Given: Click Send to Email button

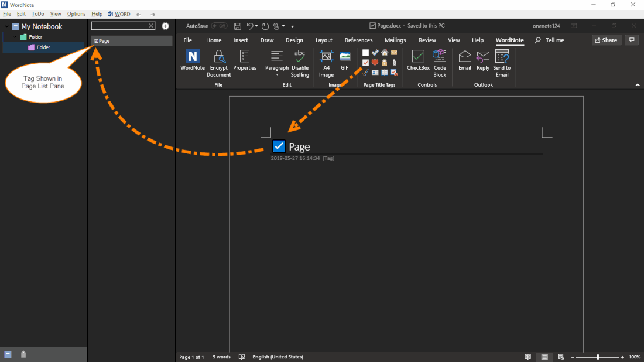Looking at the screenshot, I should [x=502, y=63].
